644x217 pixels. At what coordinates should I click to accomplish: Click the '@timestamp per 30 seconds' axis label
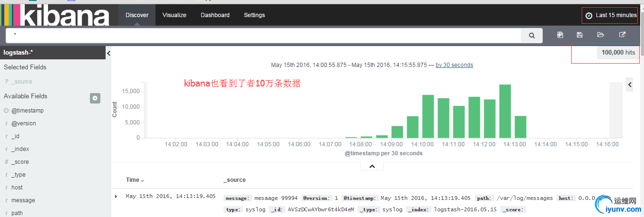(384, 153)
